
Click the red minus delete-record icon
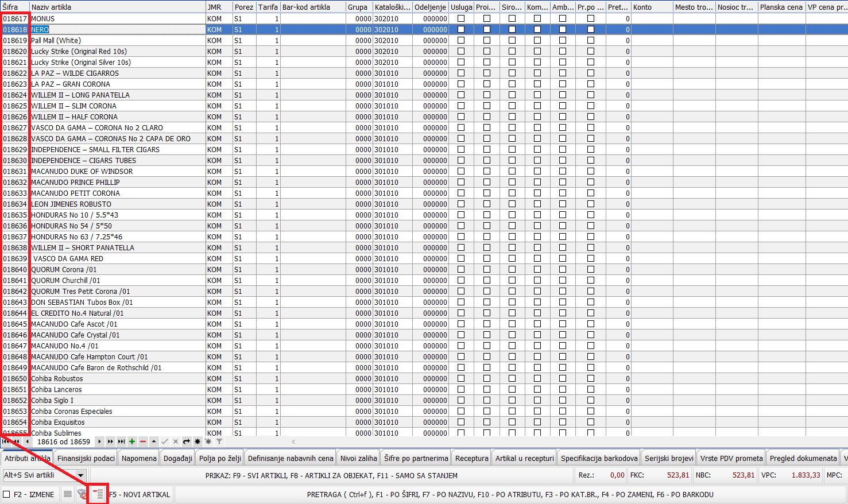click(143, 441)
